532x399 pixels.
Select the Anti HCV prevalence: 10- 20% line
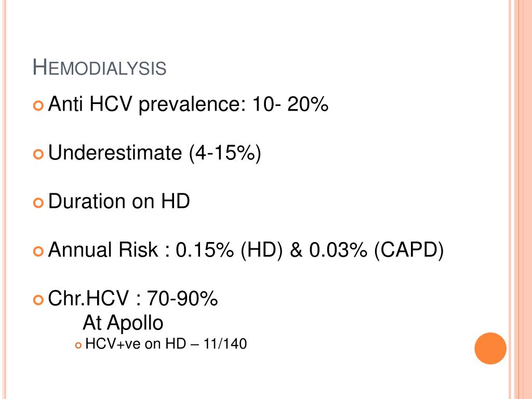pos(188,104)
